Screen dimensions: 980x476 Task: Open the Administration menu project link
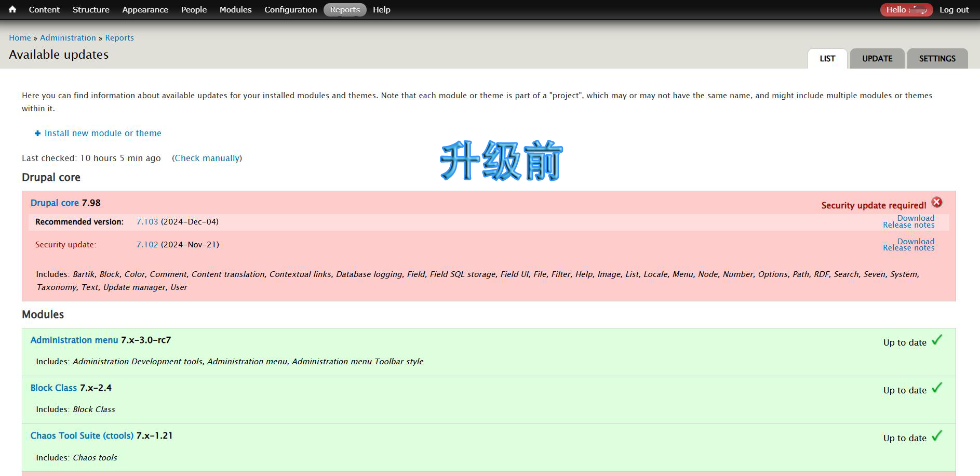click(x=74, y=340)
